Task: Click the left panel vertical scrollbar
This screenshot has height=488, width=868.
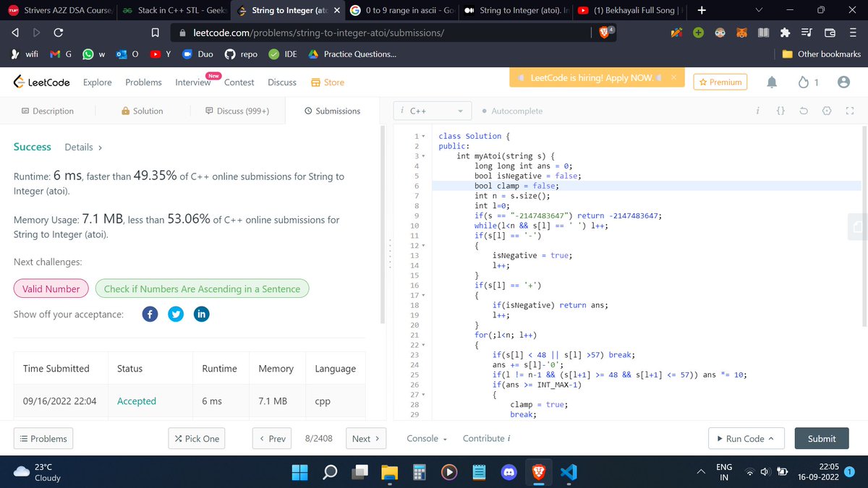Action: pos(383,224)
